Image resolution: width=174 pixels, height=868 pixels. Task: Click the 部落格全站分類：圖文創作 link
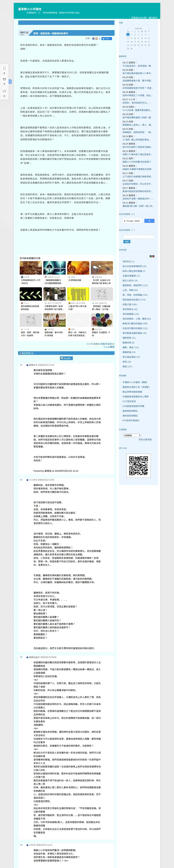pyautogui.click(x=144, y=18)
